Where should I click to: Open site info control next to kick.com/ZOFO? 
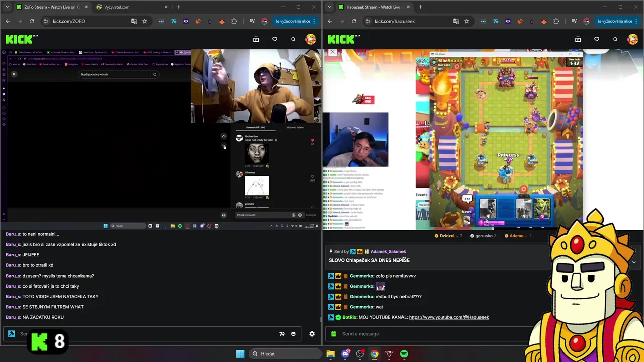tap(46, 21)
